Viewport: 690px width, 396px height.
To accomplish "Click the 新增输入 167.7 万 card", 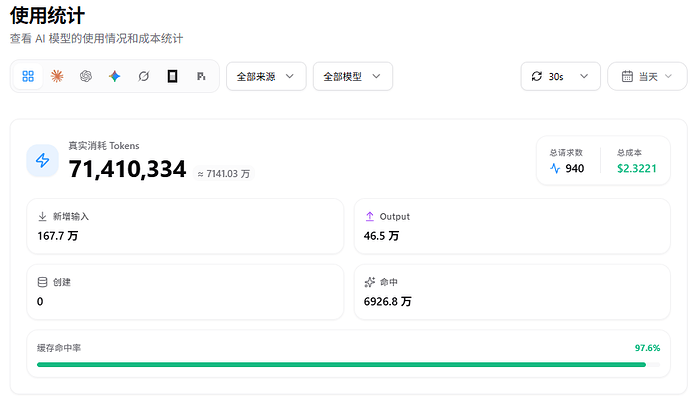I will coord(185,226).
